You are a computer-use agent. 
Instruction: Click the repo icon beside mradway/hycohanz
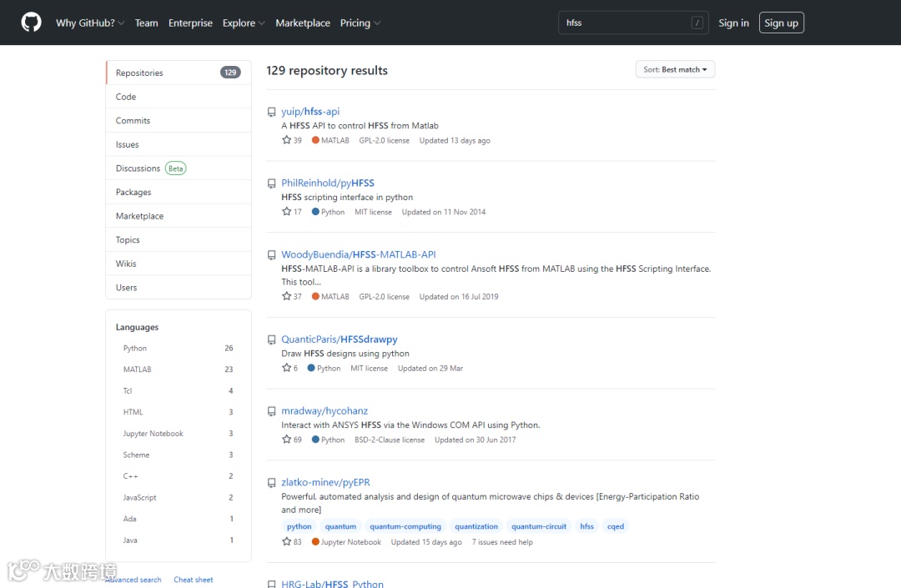271,412
